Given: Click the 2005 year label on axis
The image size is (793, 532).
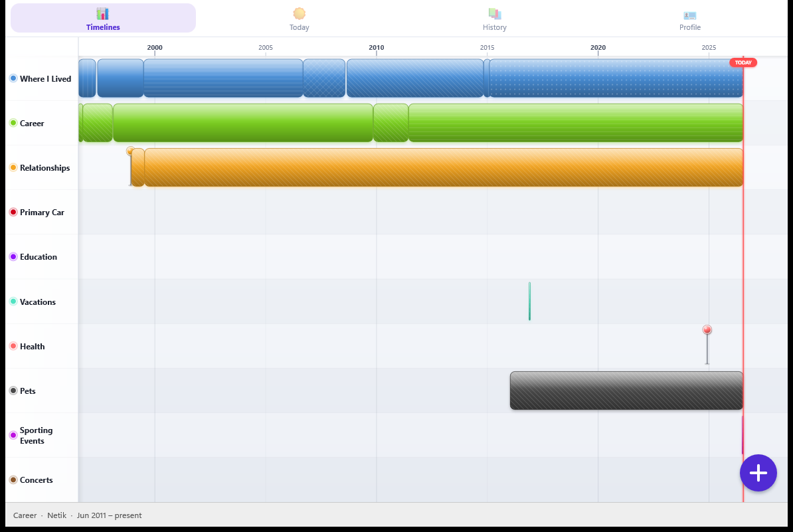Looking at the screenshot, I should [x=266, y=48].
